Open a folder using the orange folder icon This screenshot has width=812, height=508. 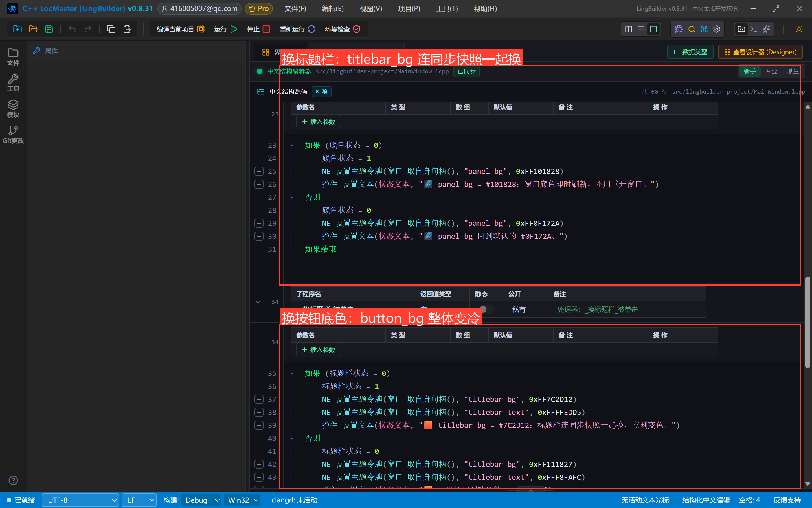coord(33,29)
